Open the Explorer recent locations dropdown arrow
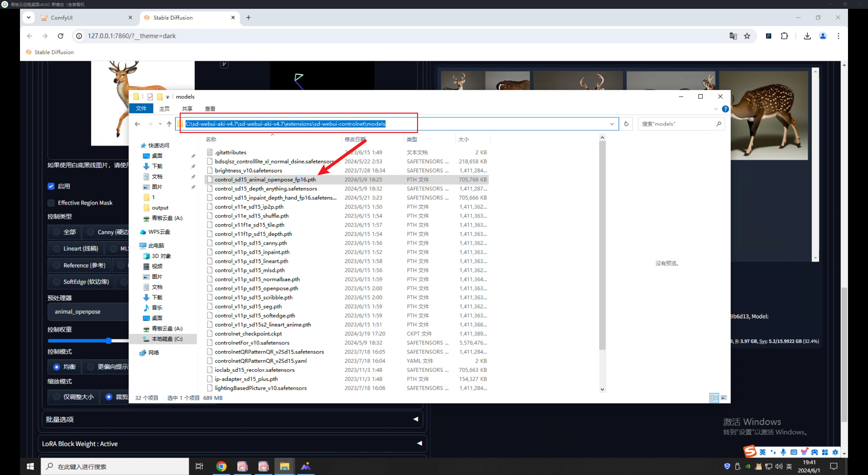This screenshot has height=475, width=868. pos(160,124)
